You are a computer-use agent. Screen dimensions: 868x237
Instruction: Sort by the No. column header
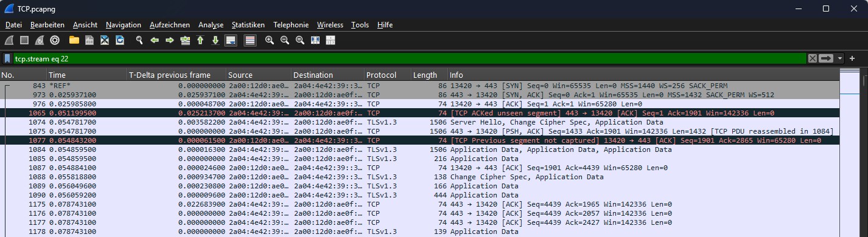23,75
